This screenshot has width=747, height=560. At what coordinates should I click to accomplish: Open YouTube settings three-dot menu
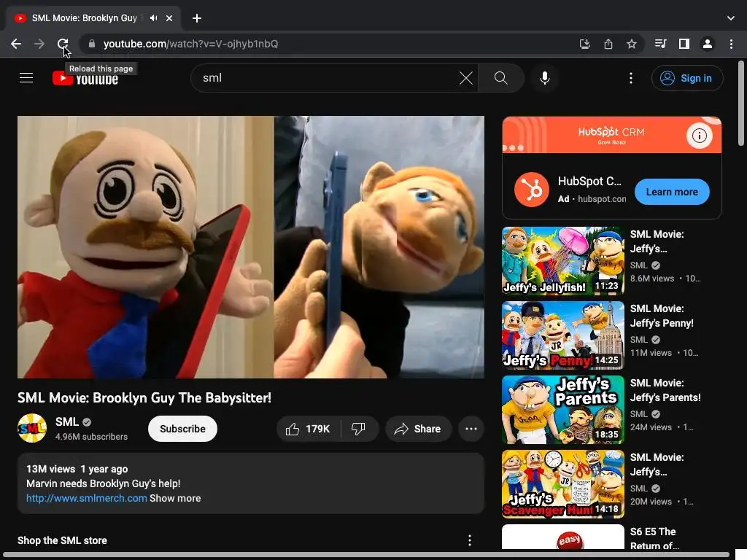click(631, 78)
